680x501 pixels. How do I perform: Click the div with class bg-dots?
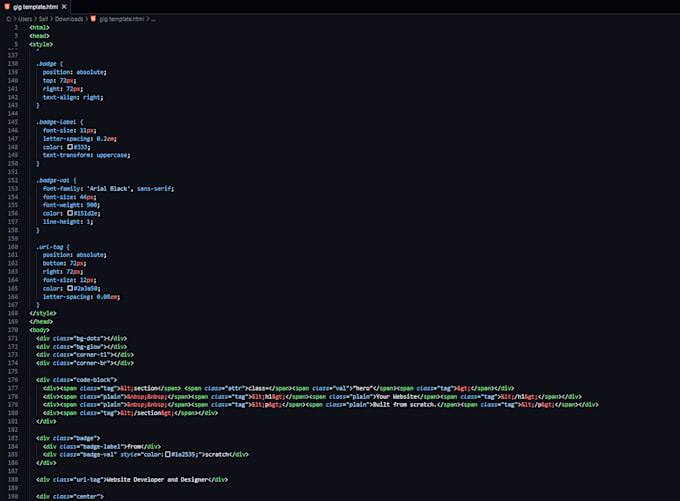pyautogui.click(x=82, y=338)
